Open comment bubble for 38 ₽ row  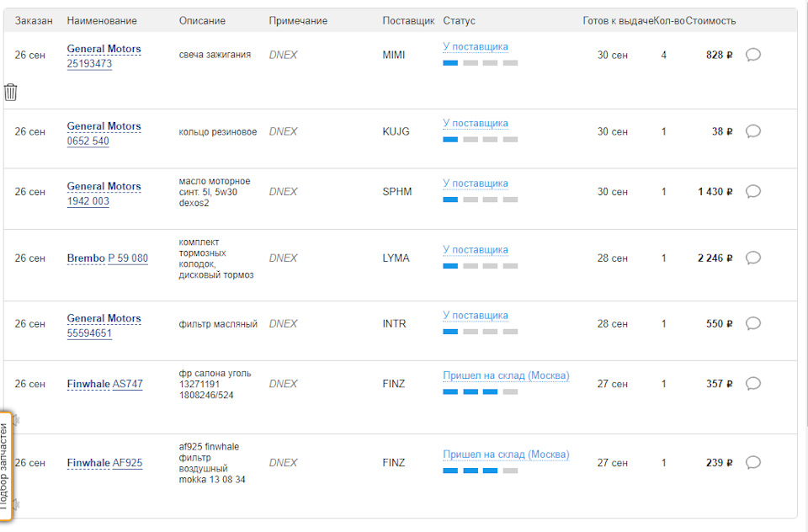pyautogui.click(x=752, y=131)
